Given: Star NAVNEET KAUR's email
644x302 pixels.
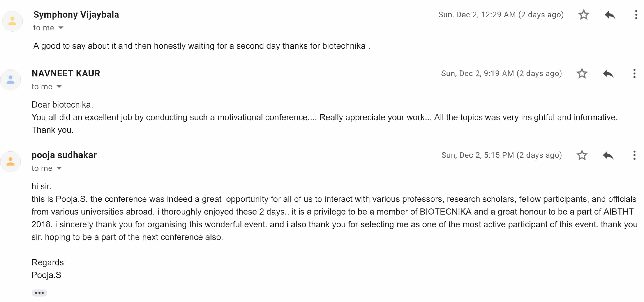Looking at the screenshot, I should coord(582,73).
